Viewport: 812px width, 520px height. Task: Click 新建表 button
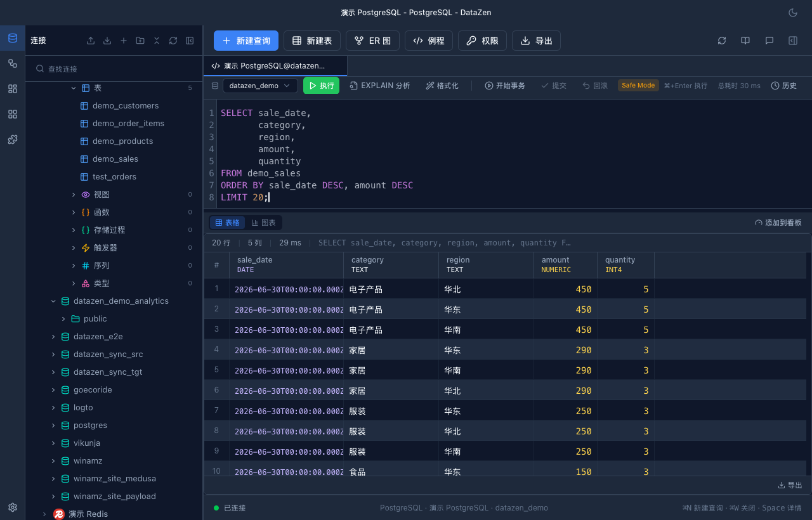pyautogui.click(x=312, y=41)
